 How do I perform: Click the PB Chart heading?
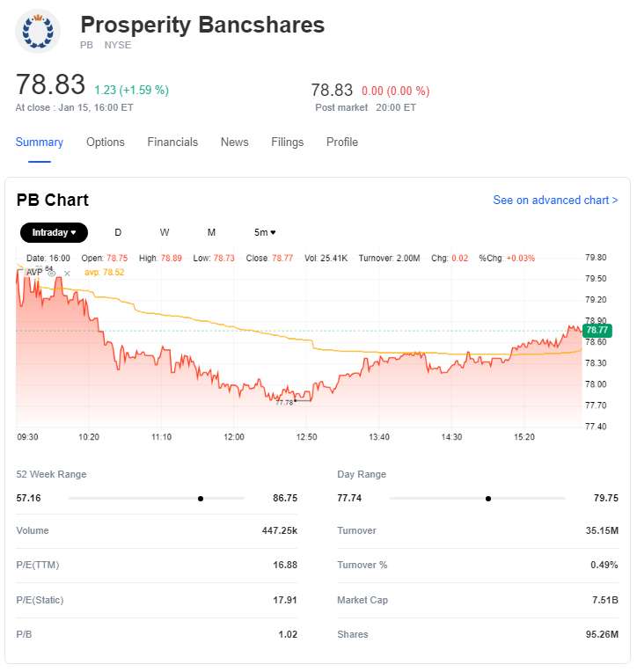[53, 201]
